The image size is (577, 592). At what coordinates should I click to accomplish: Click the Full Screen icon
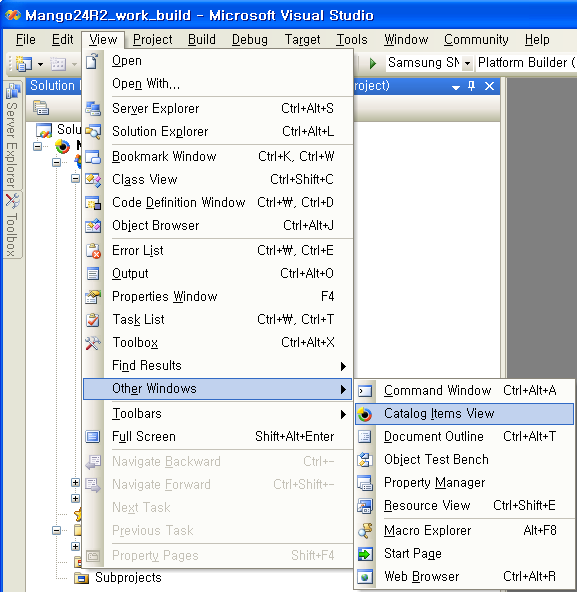pyautogui.click(x=93, y=436)
